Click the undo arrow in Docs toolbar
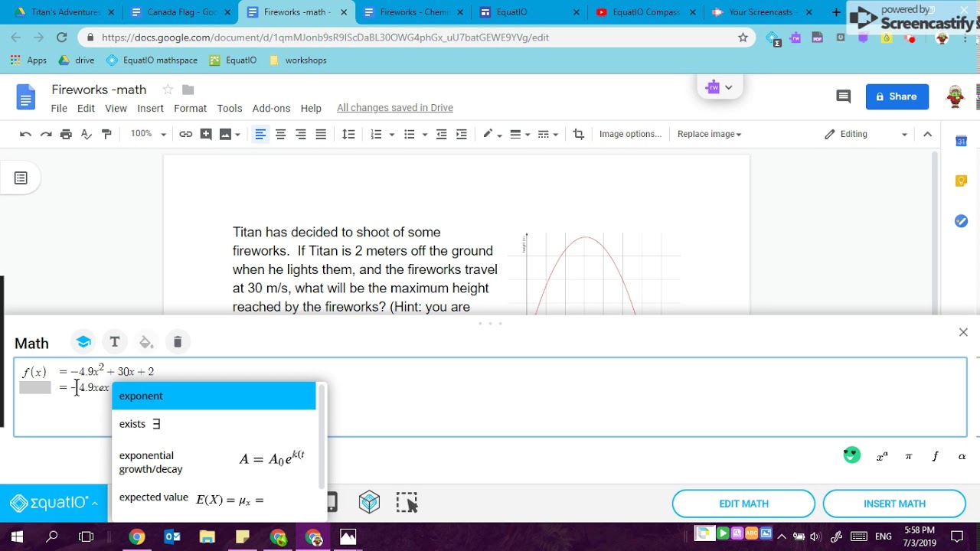Image resolution: width=980 pixels, height=551 pixels. coord(25,134)
